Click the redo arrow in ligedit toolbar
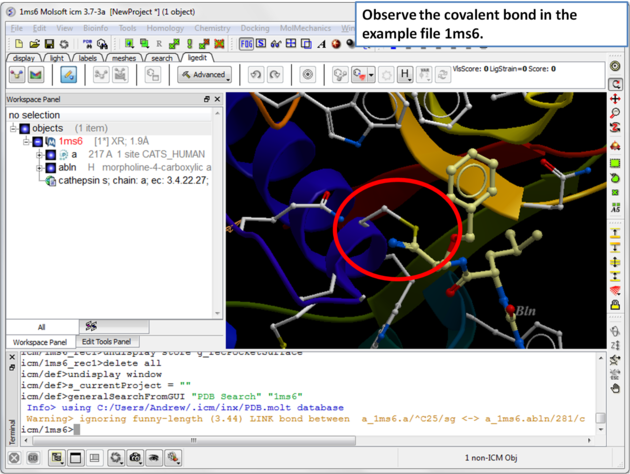 tap(276, 75)
